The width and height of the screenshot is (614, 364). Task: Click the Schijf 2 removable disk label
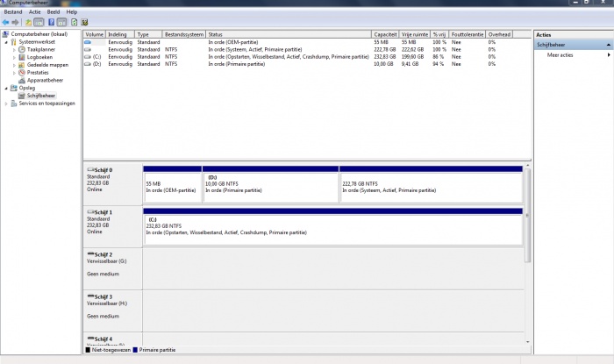coord(103,254)
